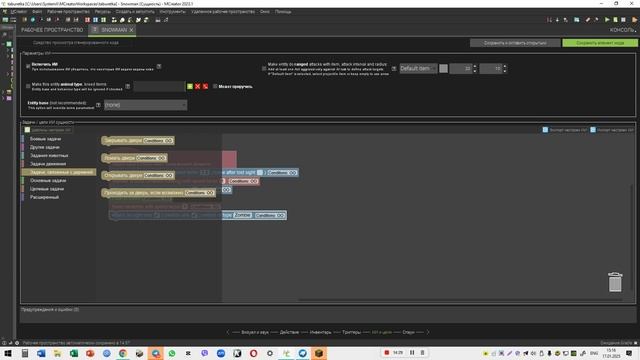The height and width of the screenshot is (360, 640).
Task: Click previous page arrow in bottom navigation
Action: tap(228, 332)
